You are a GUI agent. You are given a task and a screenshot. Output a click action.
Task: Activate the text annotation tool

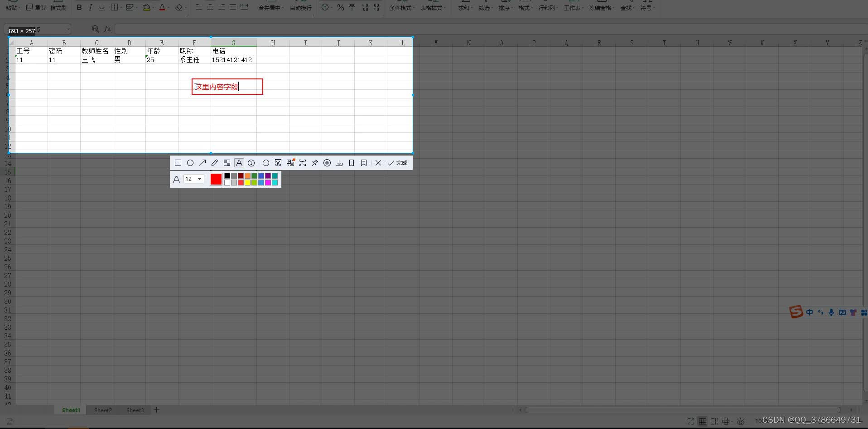tap(239, 163)
